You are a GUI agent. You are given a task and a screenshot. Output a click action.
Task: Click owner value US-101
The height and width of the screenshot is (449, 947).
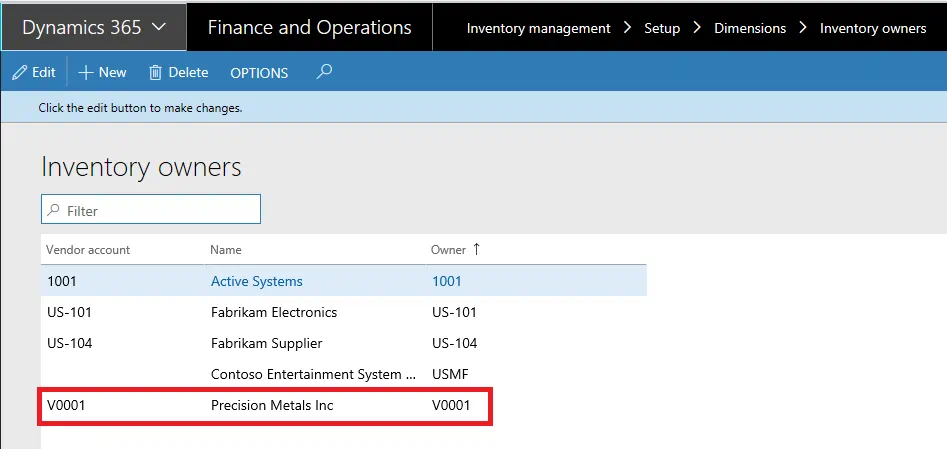pyautogui.click(x=454, y=312)
